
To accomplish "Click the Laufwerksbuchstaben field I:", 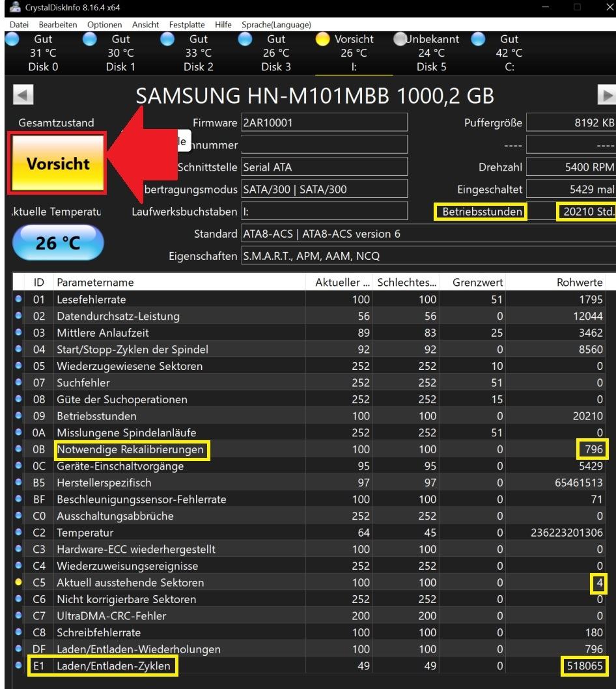I will click(x=324, y=212).
